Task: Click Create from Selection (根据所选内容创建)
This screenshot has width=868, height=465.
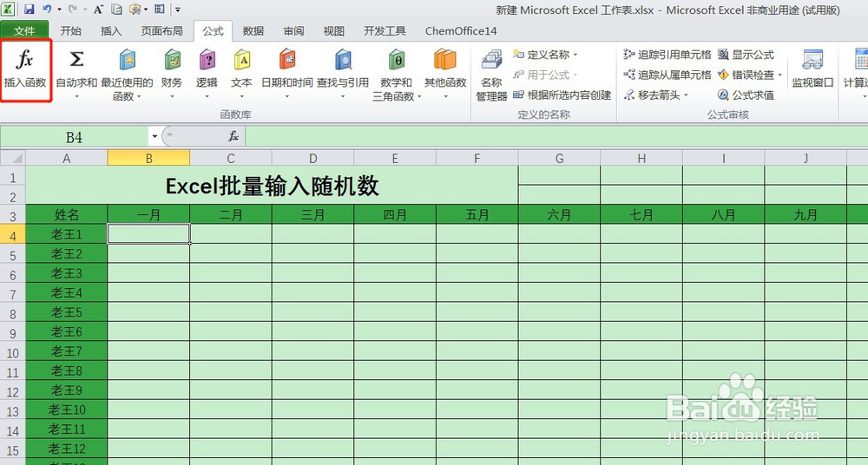Action: (x=562, y=95)
